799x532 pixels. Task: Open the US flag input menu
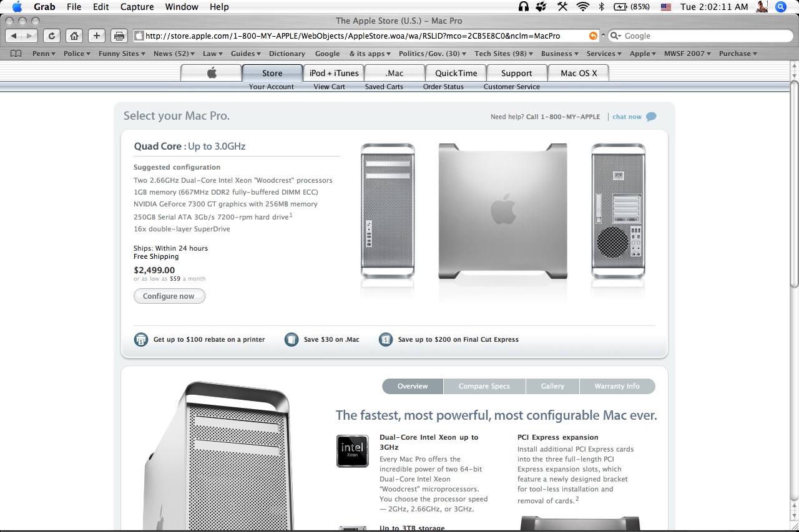click(665, 7)
